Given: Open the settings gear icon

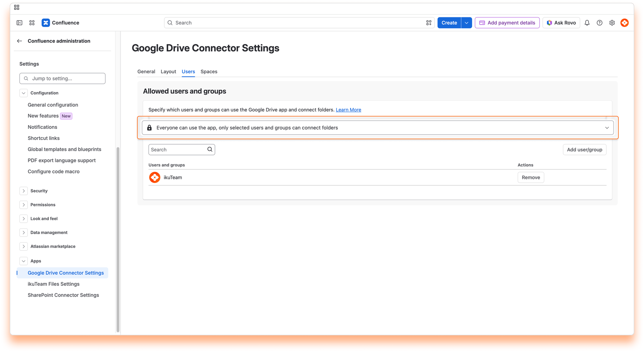Looking at the screenshot, I should coord(612,23).
